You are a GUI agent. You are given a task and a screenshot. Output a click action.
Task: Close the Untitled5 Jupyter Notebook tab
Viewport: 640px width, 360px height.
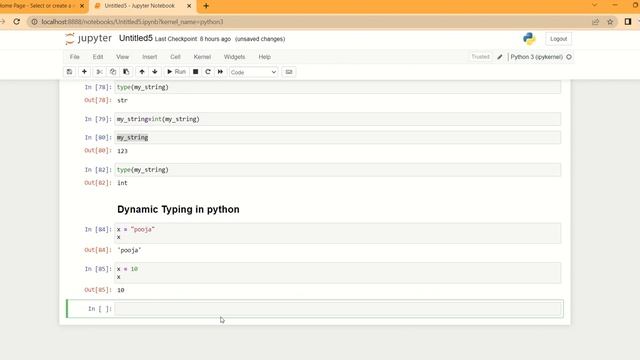pos(189,6)
